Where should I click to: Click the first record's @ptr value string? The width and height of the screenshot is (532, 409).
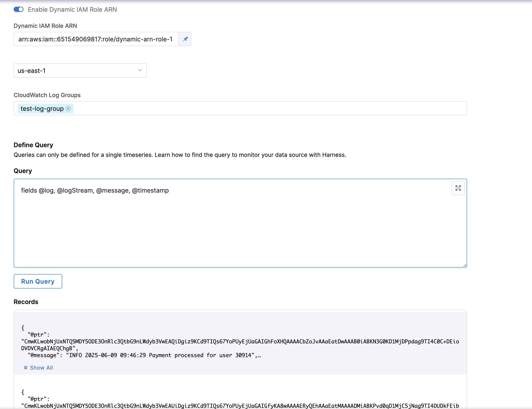240,342
